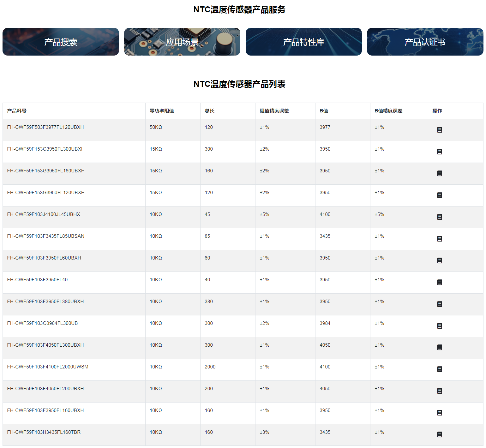Go to 产品特性库 section
486x448 pixels.
pyautogui.click(x=303, y=42)
